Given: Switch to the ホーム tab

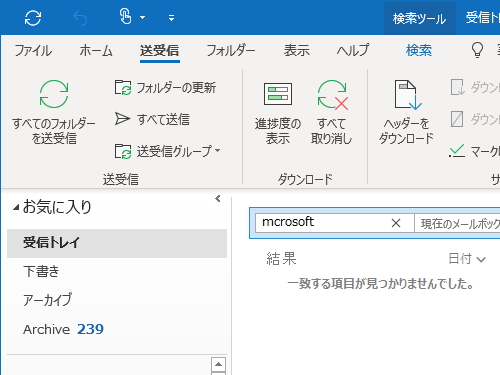Looking at the screenshot, I should (x=96, y=51).
